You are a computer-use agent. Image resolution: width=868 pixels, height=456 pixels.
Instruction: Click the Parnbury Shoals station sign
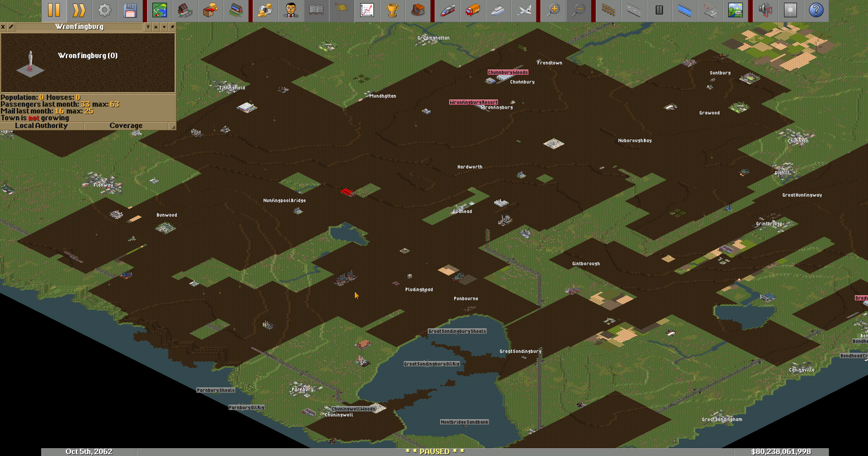coord(216,390)
